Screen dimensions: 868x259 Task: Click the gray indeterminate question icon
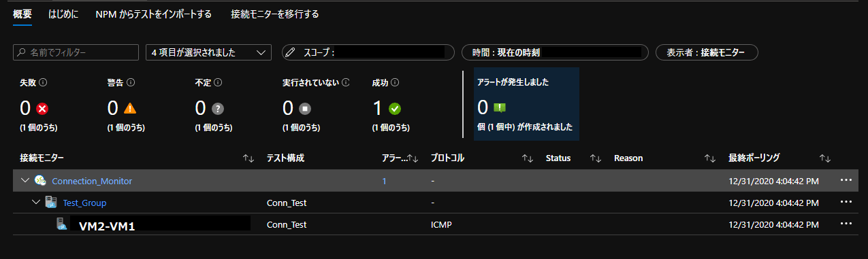[218, 108]
